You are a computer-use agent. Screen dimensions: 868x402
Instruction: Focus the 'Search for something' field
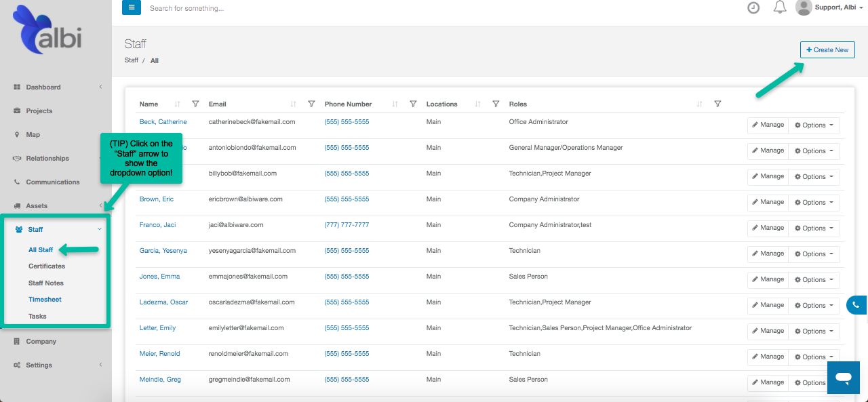click(271, 8)
